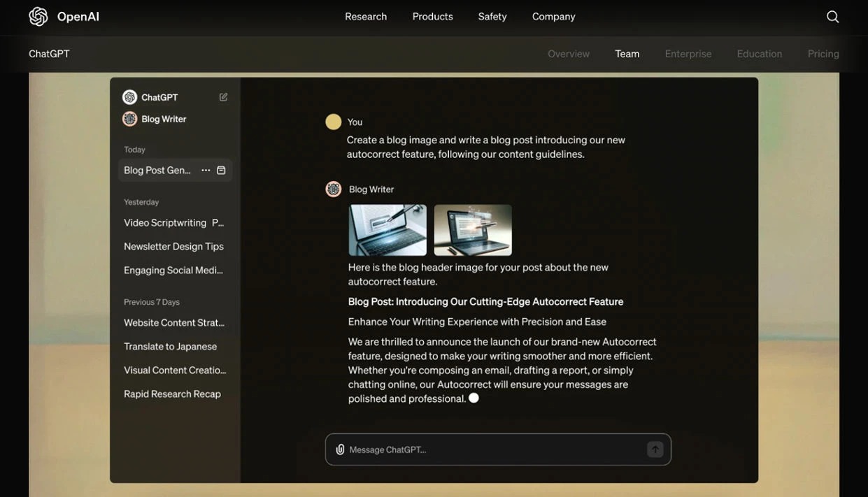Open the Video Scriptwriting chat
This screenshot has width=868, height=497.
173,223
